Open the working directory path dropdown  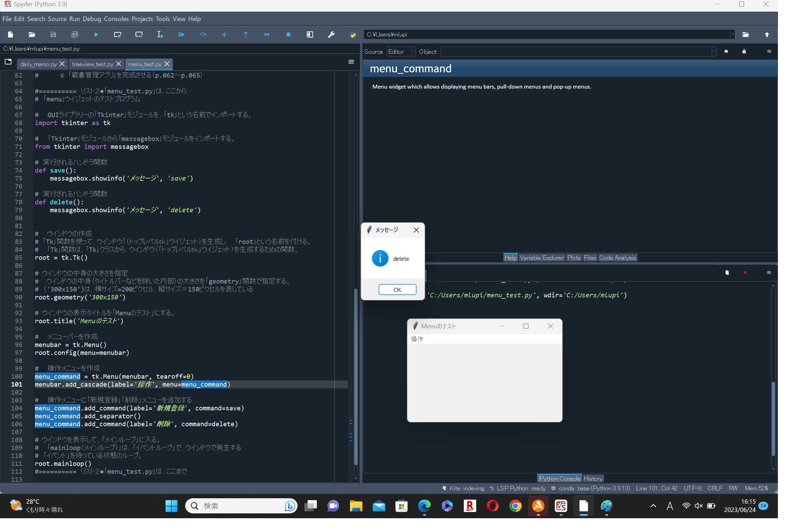(x=732, y=34)
